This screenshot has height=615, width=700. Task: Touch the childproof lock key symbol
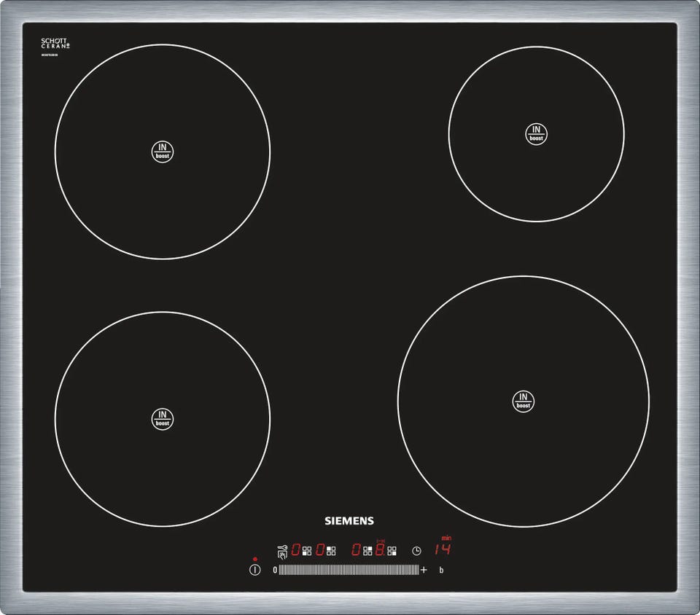click(282, 552)
